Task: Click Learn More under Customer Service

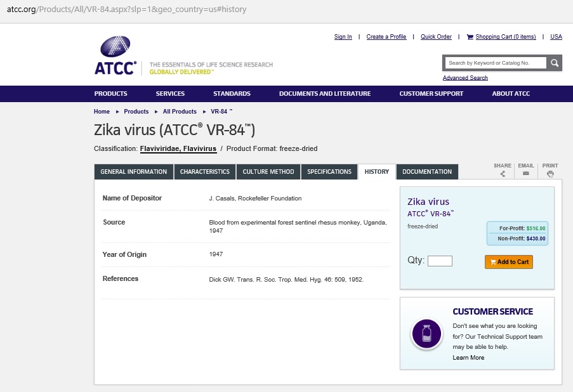Action: tap(468, 358)
